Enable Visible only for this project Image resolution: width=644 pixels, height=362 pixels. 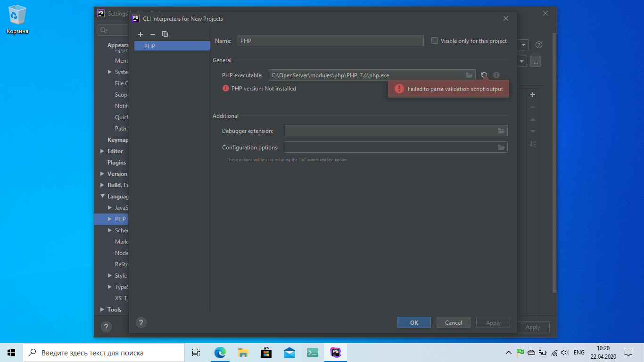pyautogui.click(x=435, y=41)
